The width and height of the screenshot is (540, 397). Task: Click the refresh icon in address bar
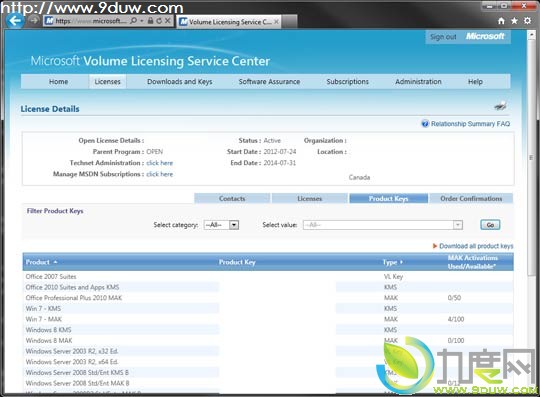[x=159, y=21]
